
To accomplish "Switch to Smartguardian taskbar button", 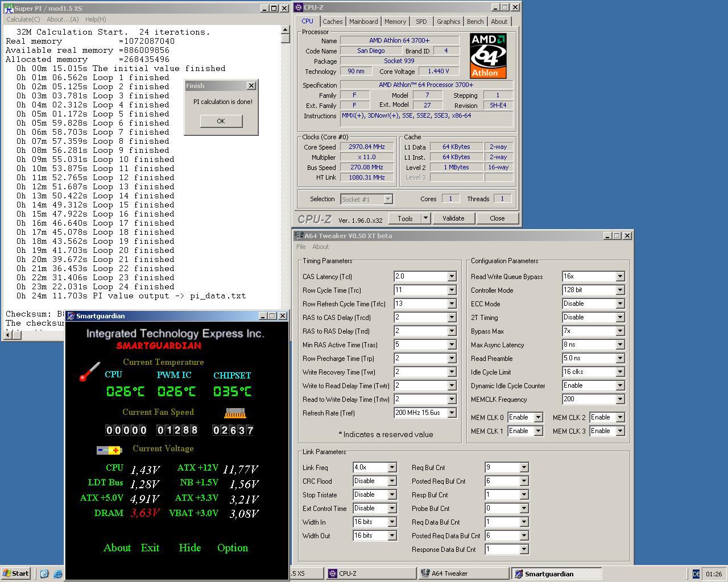I will pyautogui.click(x=556, y=573).
